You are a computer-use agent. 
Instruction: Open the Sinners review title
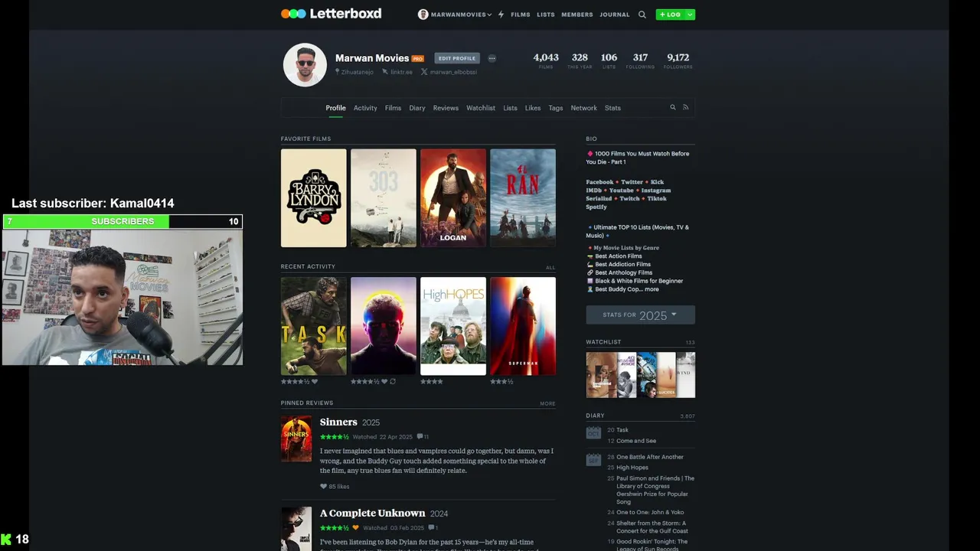(338, 422)
